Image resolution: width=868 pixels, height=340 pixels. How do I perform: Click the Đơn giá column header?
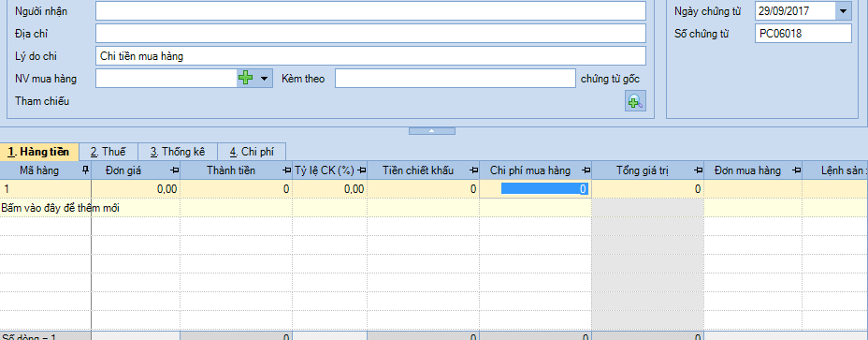pyautogui.click(x=136, y=170)
